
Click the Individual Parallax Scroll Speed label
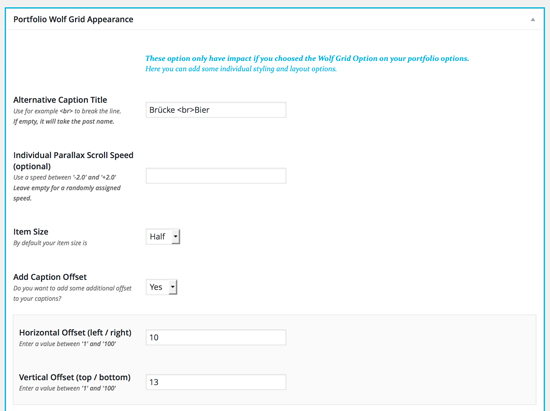[x=73, y=161]
